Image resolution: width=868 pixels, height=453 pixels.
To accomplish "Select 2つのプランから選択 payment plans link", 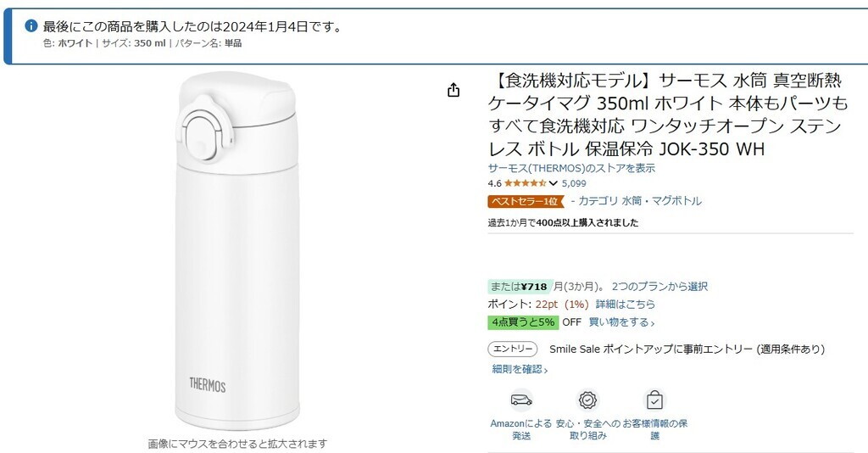I will [659, 287].
